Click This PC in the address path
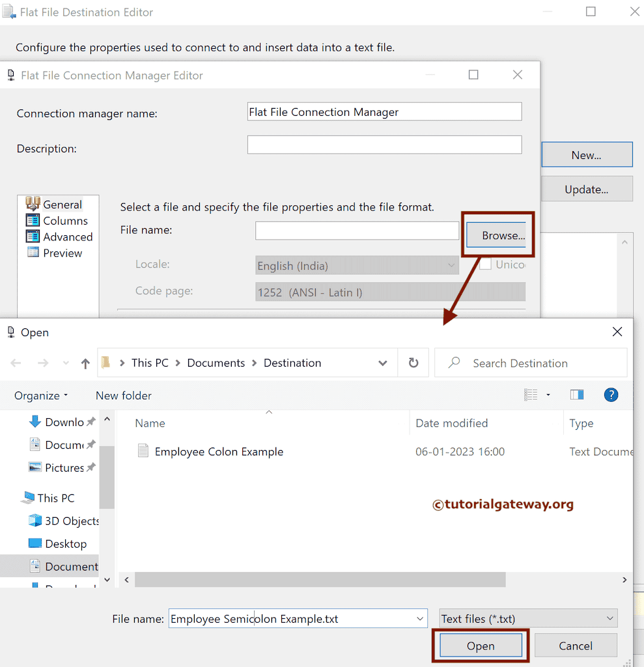 tap(150, 363)
